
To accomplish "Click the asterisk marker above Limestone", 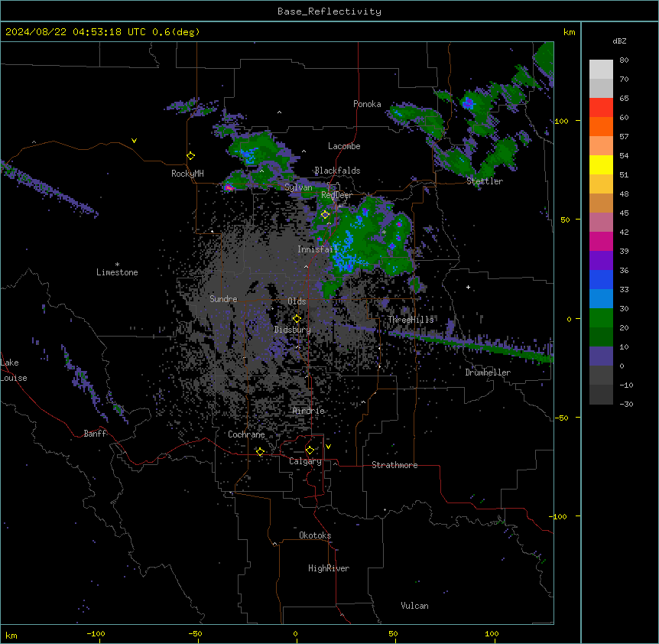I will (x=117, y=265).
